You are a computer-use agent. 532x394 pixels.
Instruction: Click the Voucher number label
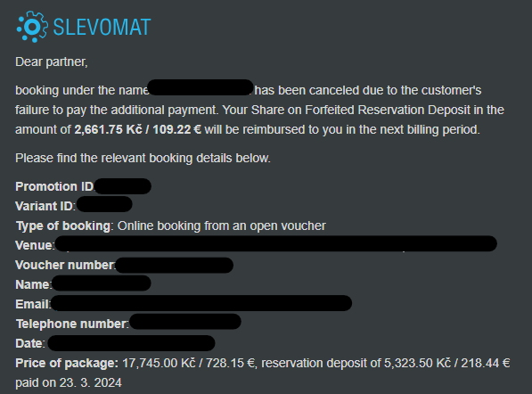click(65, 265)
